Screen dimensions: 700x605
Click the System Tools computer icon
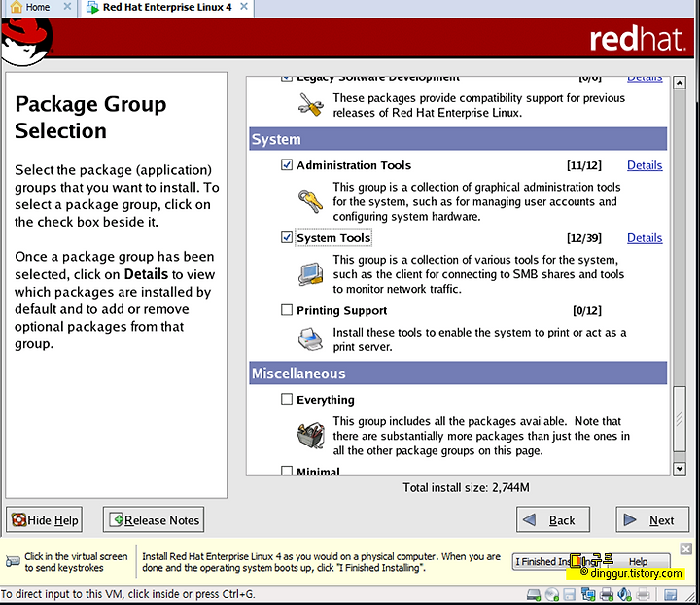point(310,273)
